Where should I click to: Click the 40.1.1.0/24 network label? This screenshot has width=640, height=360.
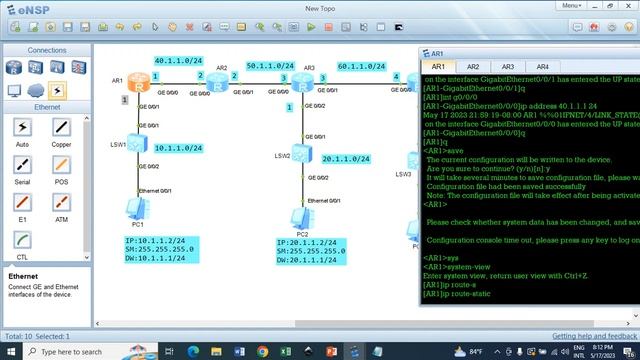click(x=178, y=61)
